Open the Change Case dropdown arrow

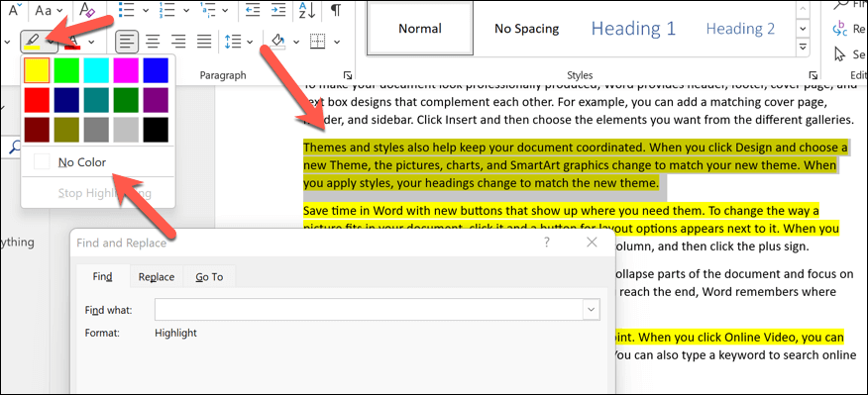coord(59,10)
